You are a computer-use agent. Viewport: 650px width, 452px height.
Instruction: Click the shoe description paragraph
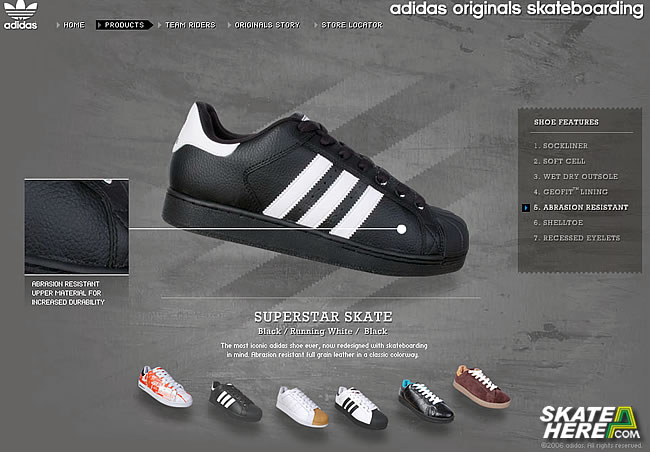click(324, 350)
